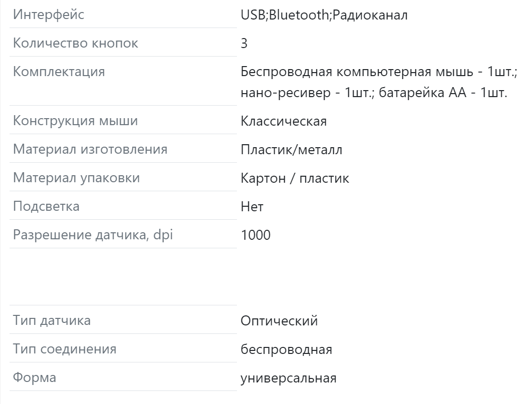Viewport: 532px width, 404px height.
Task: Click the Разрешение датчика, dpi label
Action: coord(93,234)
